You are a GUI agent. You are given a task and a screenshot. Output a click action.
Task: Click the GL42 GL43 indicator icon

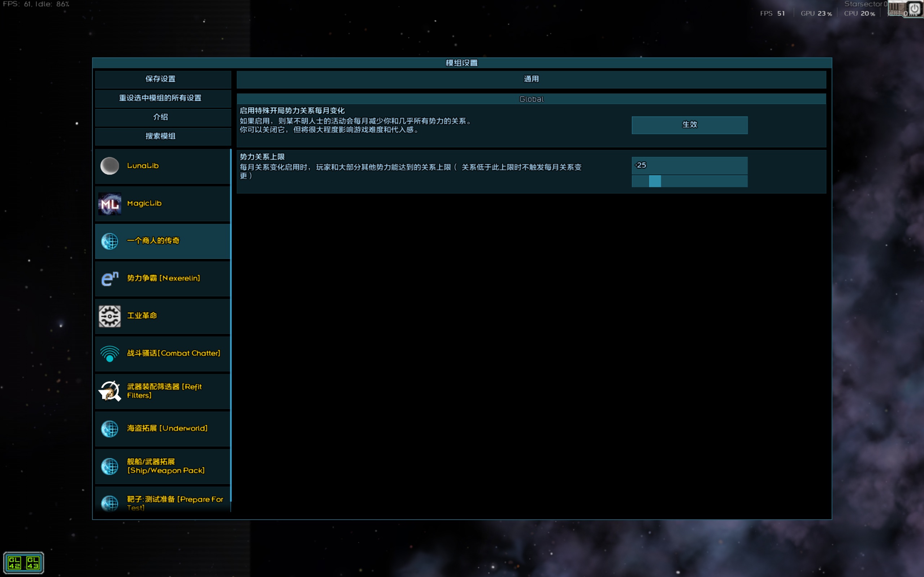click(24, 563)
